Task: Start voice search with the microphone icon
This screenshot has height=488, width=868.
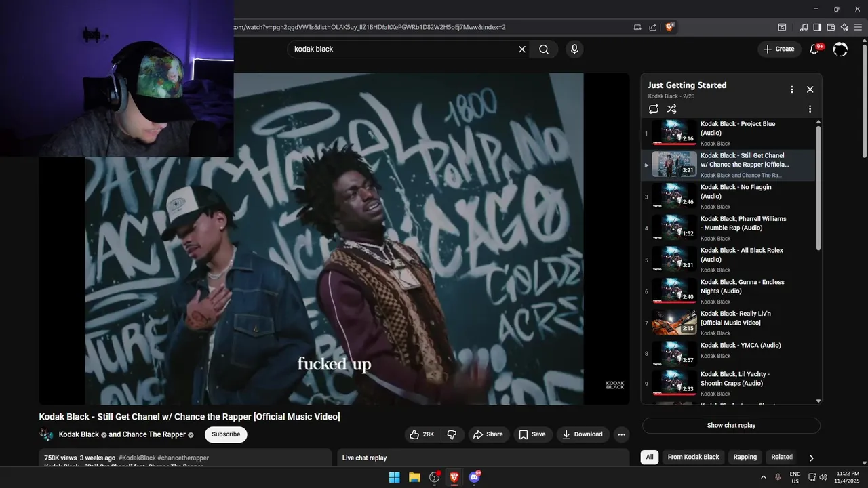Action: tap(574, 49)
